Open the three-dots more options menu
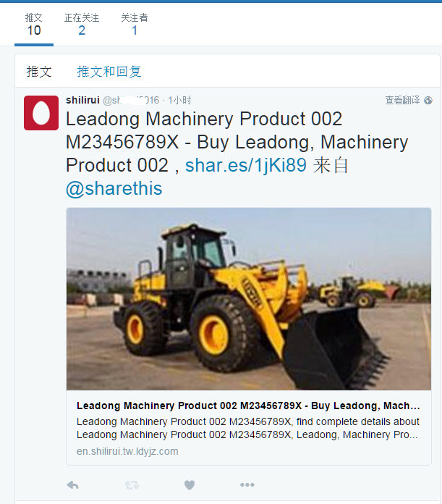 point(247,484)
